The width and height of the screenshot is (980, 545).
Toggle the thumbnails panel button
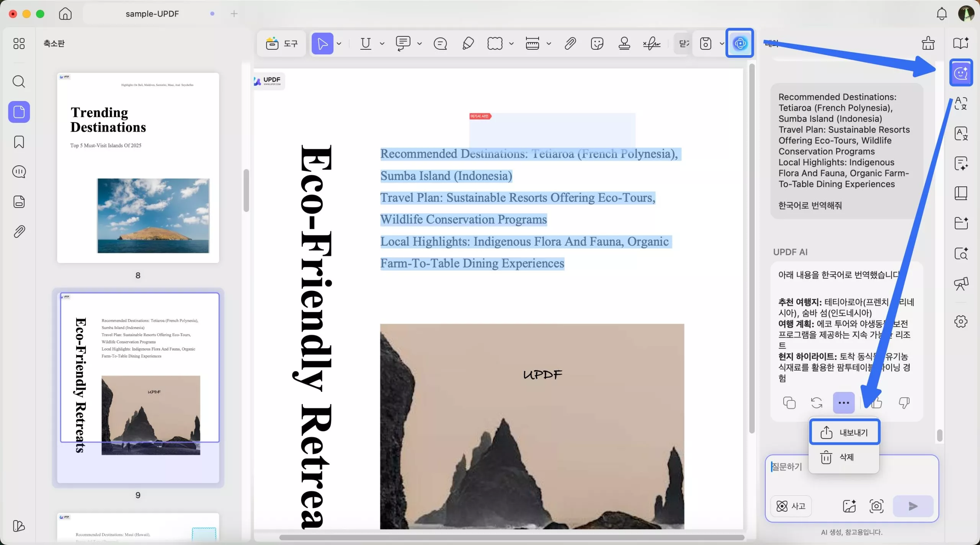pos(19,112)
